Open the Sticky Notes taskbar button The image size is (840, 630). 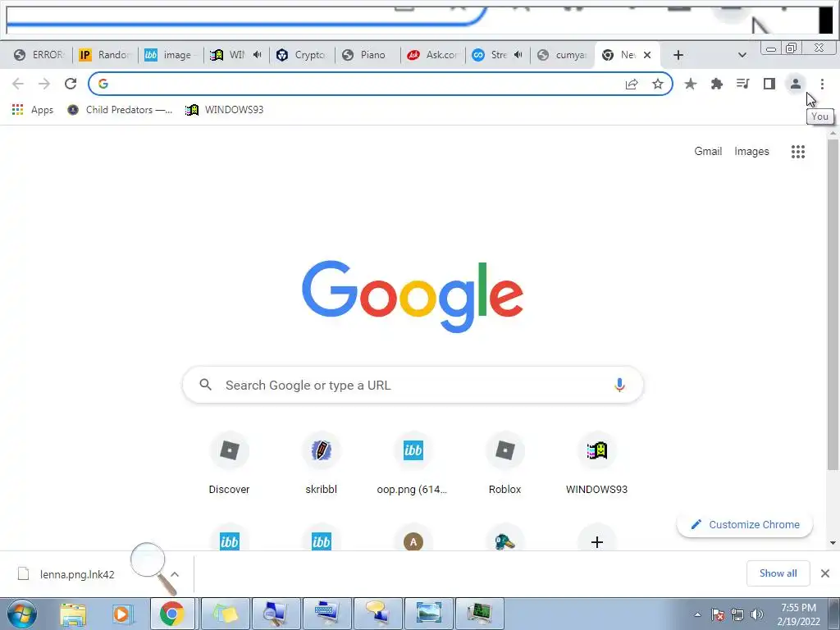tap(226, 614)
